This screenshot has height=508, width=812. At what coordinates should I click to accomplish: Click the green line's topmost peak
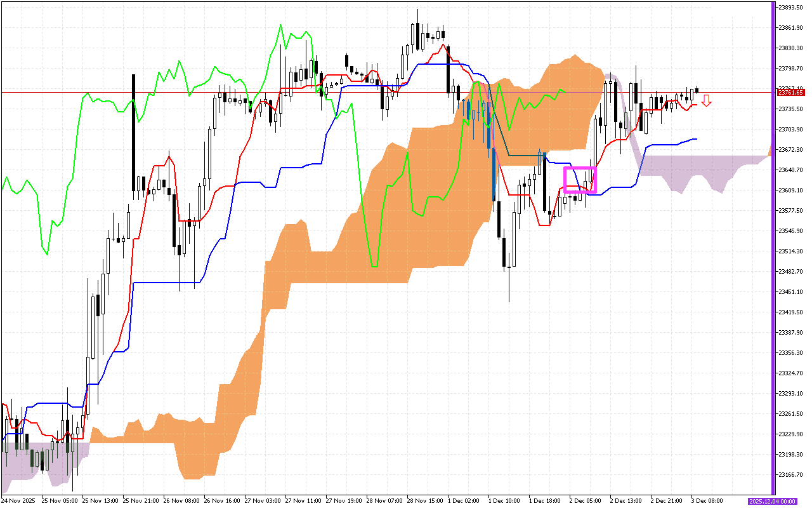click(279, 26)
